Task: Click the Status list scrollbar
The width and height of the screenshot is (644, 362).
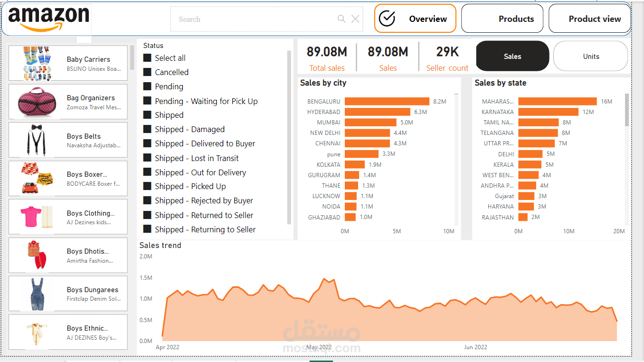Action: (x=289, y=137)
